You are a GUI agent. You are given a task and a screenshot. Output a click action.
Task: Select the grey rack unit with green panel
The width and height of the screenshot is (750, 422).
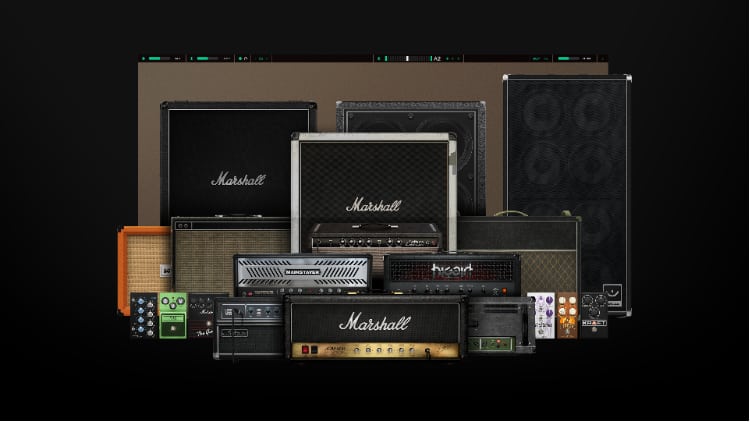tap(500, 325)
